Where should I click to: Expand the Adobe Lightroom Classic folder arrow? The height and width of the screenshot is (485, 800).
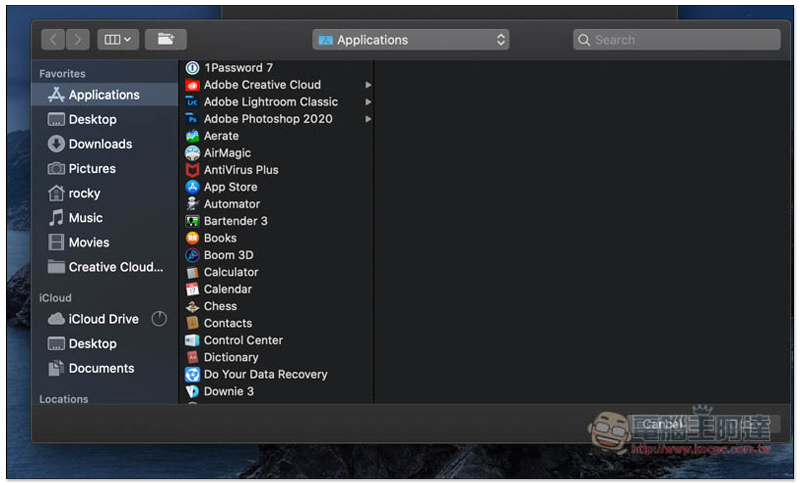(x=368, y=102)
